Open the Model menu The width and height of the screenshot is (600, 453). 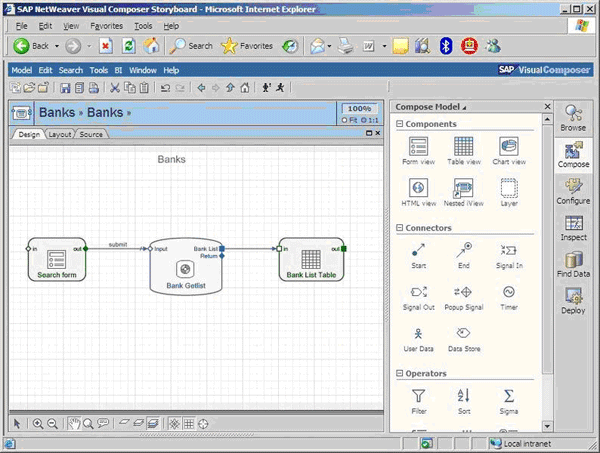[21, 70]
